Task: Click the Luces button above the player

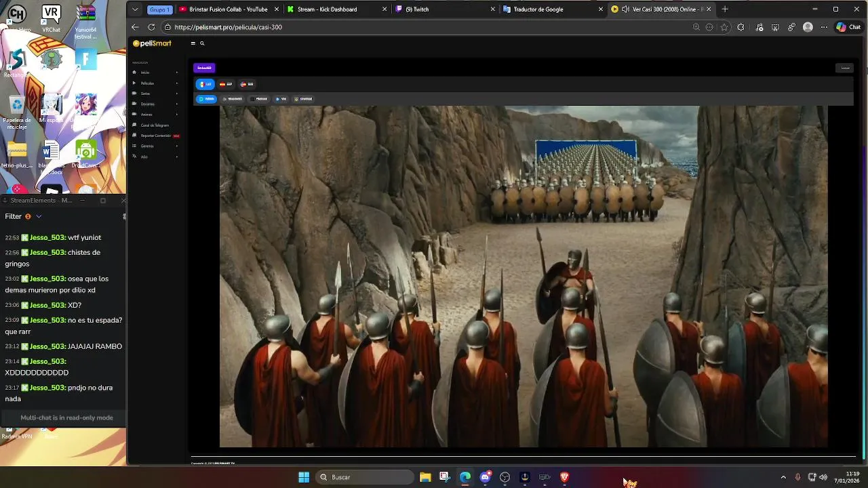Action: (845, 68)
